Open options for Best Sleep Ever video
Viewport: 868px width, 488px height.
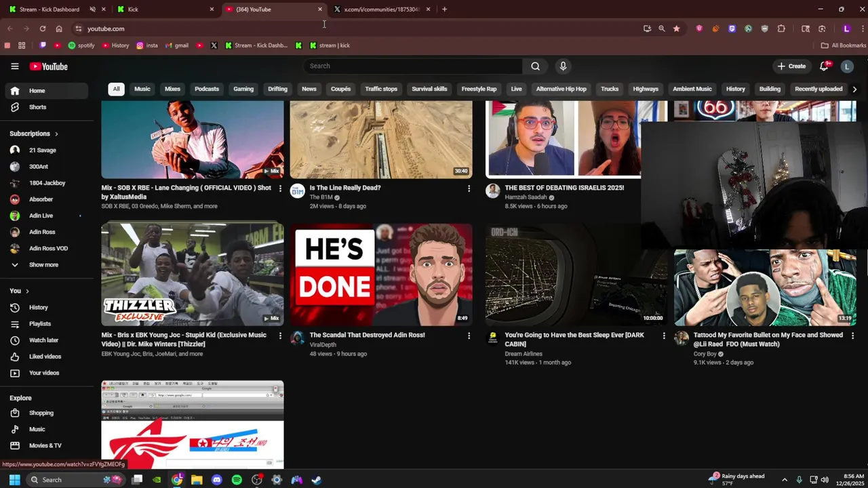664,335
